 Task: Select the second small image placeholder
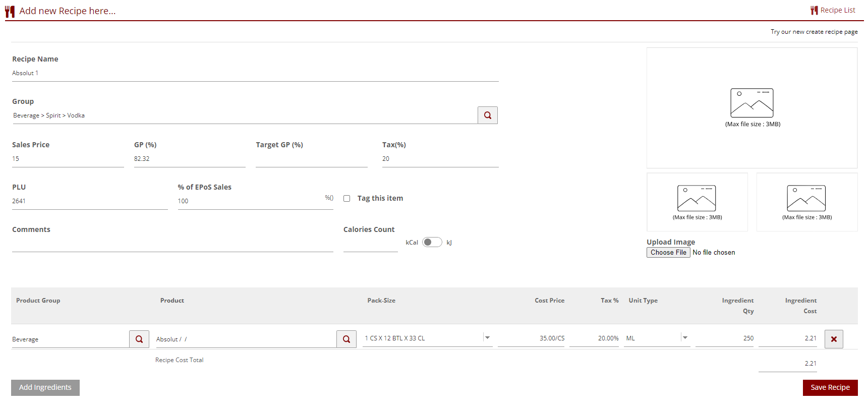697,202
